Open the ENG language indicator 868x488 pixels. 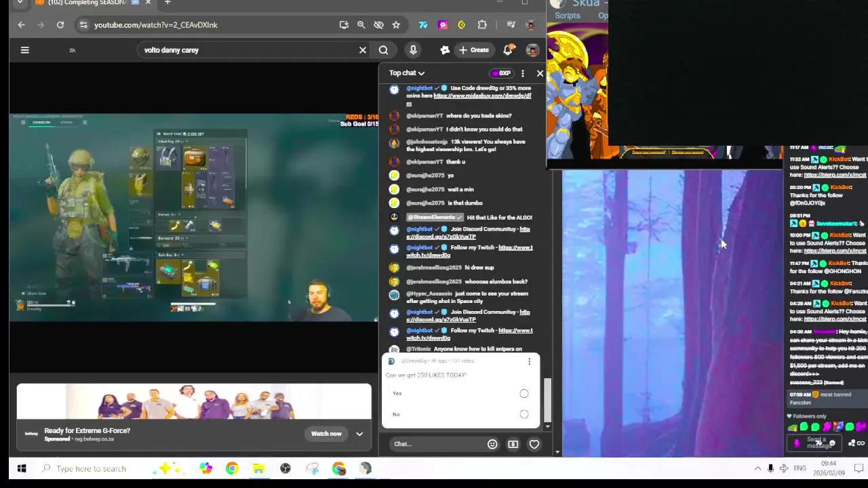[x=800, y=468]
